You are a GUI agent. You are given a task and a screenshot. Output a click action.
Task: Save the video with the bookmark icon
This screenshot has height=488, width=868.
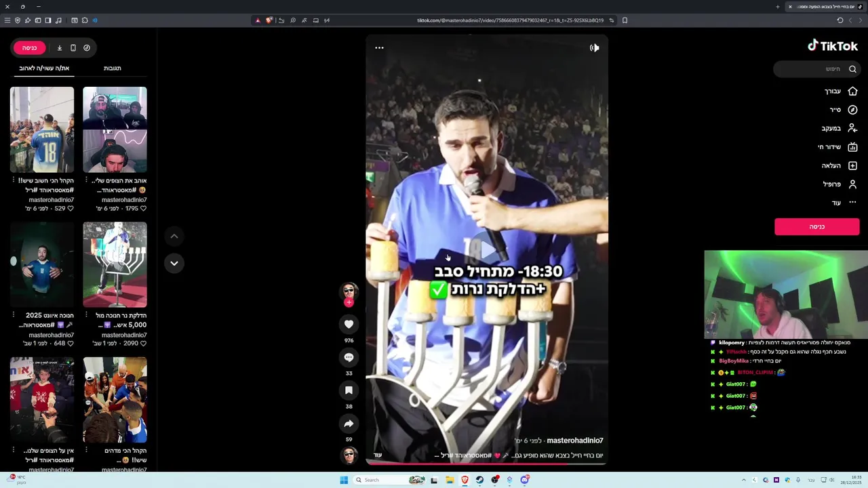pyautogui.click(x=349, y=390)
